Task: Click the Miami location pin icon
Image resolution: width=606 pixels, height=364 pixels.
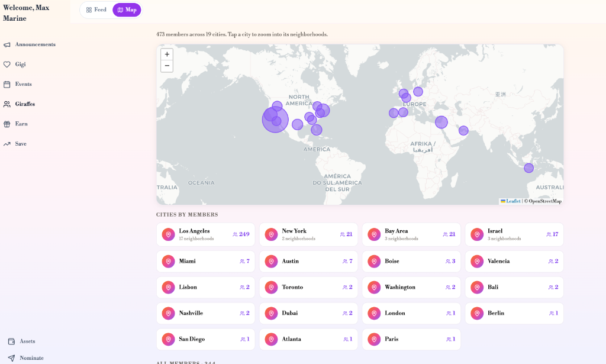Action: tap(168, 262)
